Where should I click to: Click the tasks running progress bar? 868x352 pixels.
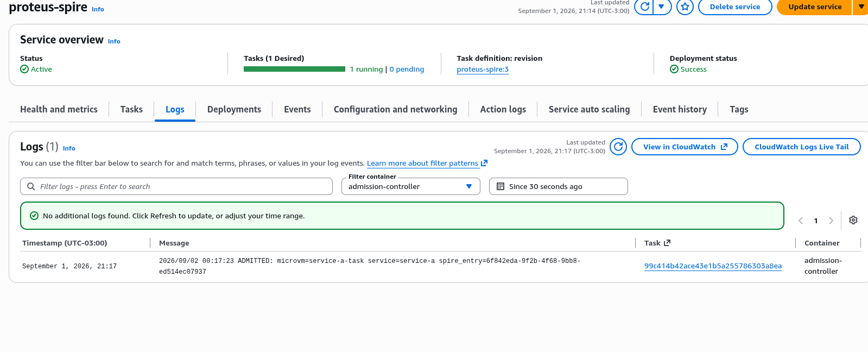294,69
